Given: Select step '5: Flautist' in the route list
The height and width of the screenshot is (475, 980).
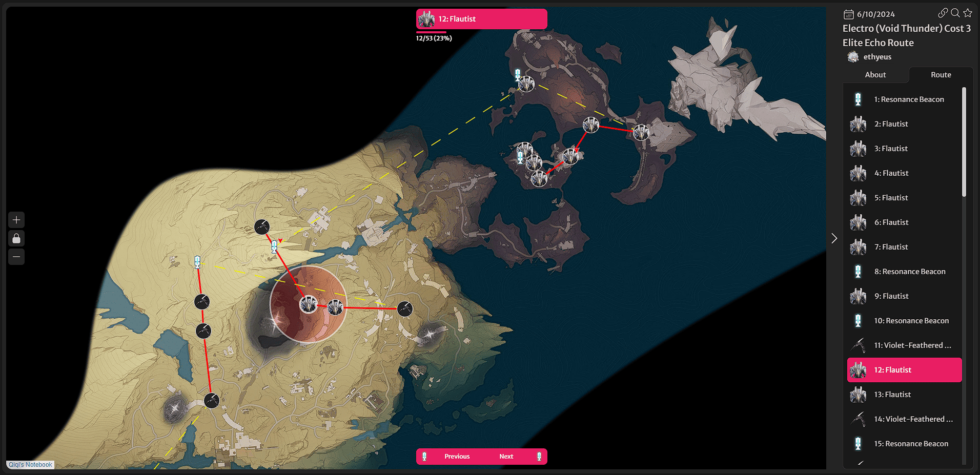Looking at the screenshot, I should [905, 198].
